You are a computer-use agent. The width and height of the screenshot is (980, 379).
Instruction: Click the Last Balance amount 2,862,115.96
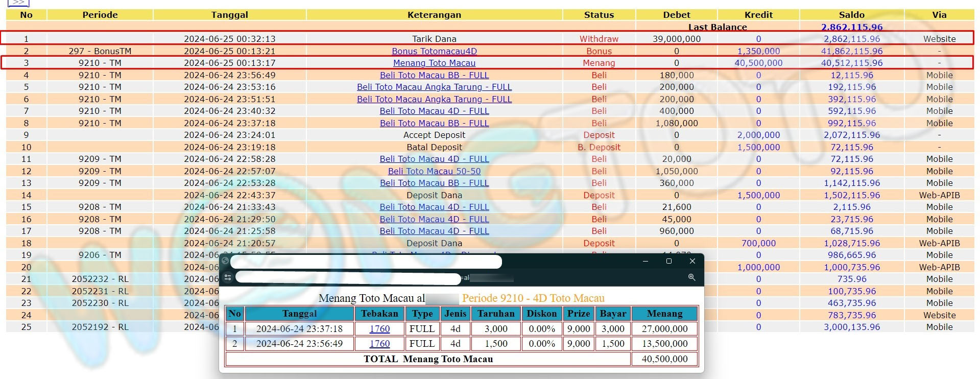click(851, 27)
